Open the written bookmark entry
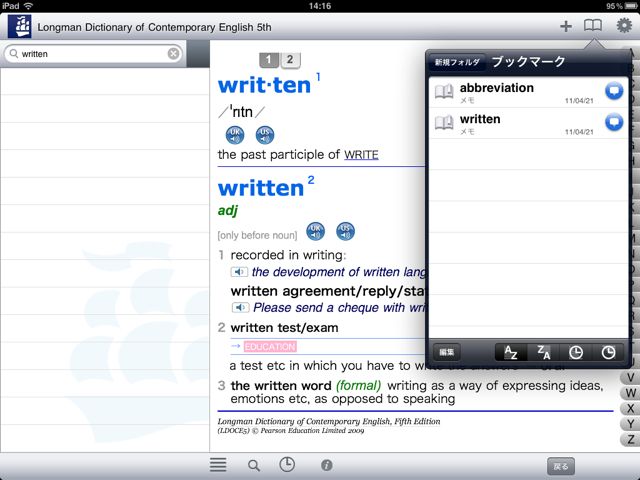640x480 pixels. (x=528, y=124)
